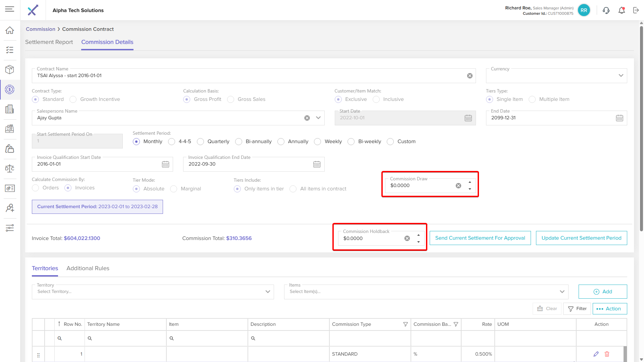Delete row 1 with the trash icon

click(x=607, y=354)
